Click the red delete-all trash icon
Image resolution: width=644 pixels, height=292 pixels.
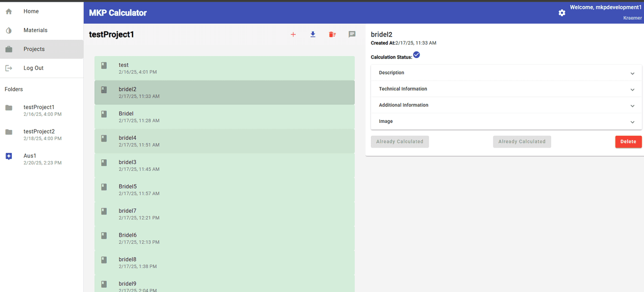[x=332, y=34]
